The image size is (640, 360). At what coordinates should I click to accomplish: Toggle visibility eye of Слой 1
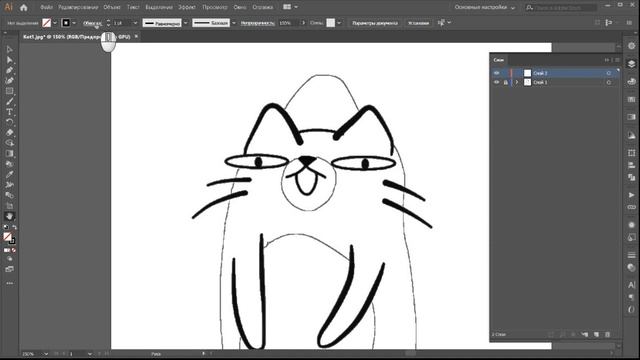pyautogui.click(x=496, y=82)
